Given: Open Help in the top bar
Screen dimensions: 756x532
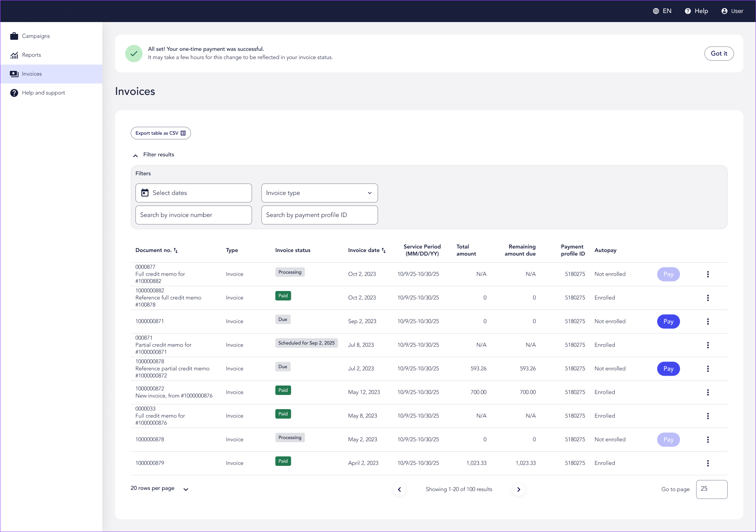Looking at the screenshot, I should 696,11.
